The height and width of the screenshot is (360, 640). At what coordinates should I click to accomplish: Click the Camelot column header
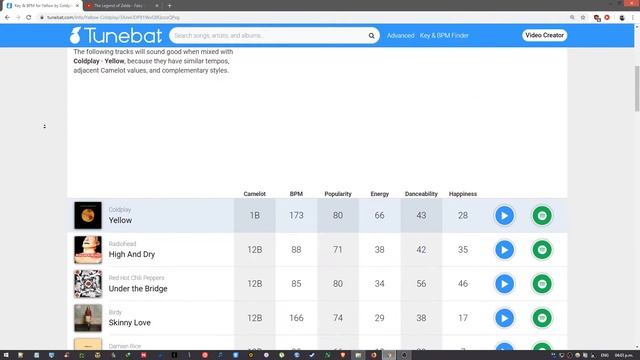(255, 194)
